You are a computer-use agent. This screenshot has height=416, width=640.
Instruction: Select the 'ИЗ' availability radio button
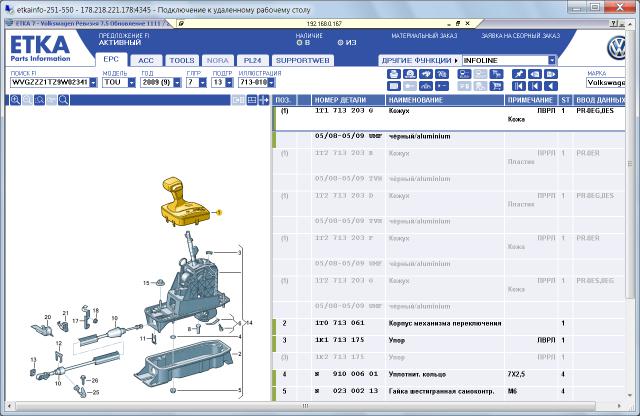pyautogui.click(x=340, y=42)
